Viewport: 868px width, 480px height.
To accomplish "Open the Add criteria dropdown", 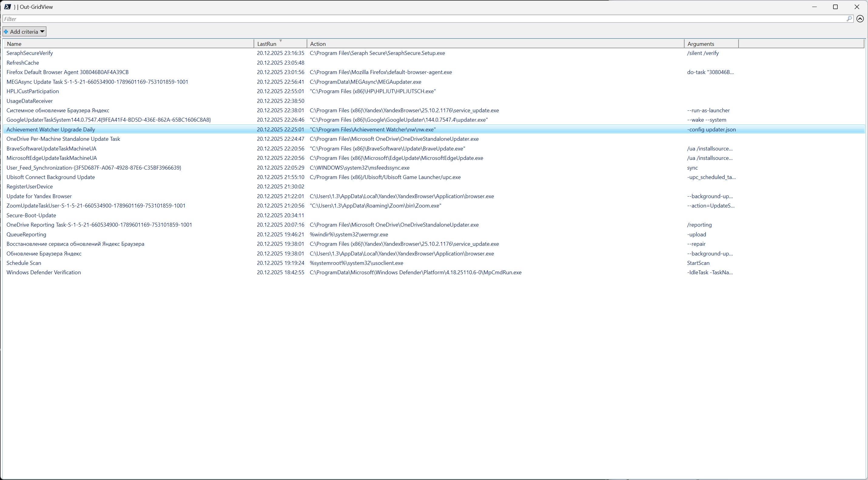I will pos(24,32).
